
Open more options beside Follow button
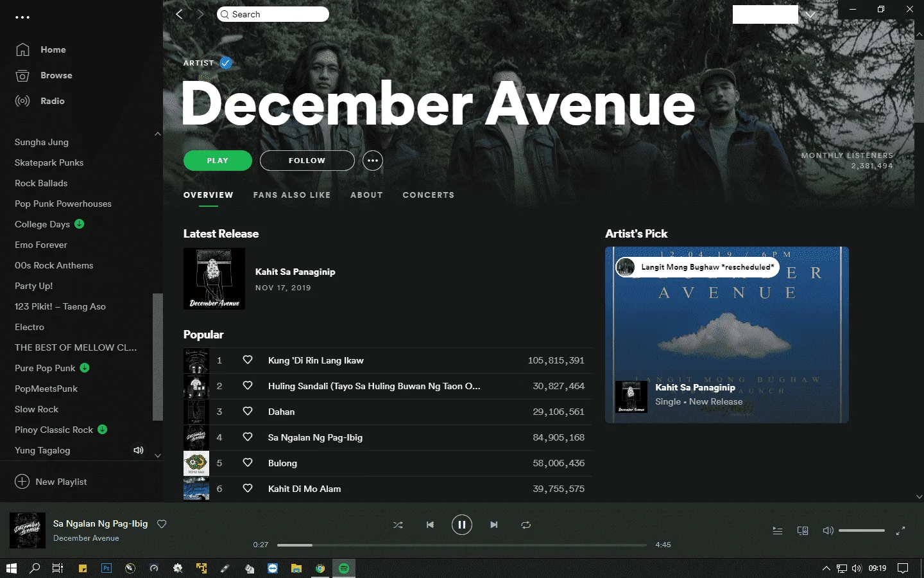click(373, 161)
